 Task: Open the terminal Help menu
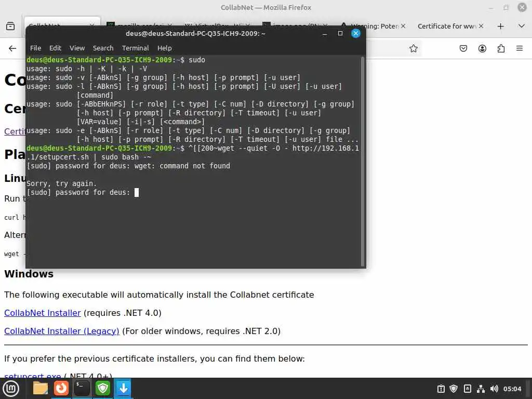pyautogui.click(x=165, y=48)
